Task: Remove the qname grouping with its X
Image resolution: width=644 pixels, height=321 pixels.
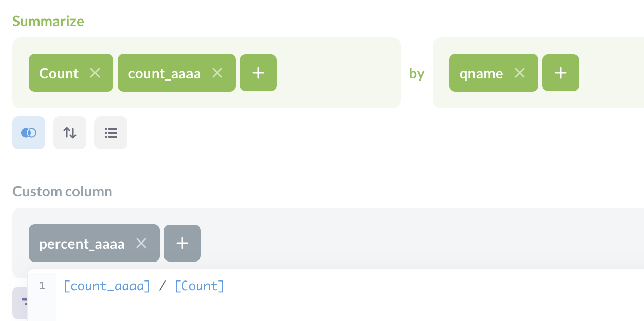Action: (520, 73)
